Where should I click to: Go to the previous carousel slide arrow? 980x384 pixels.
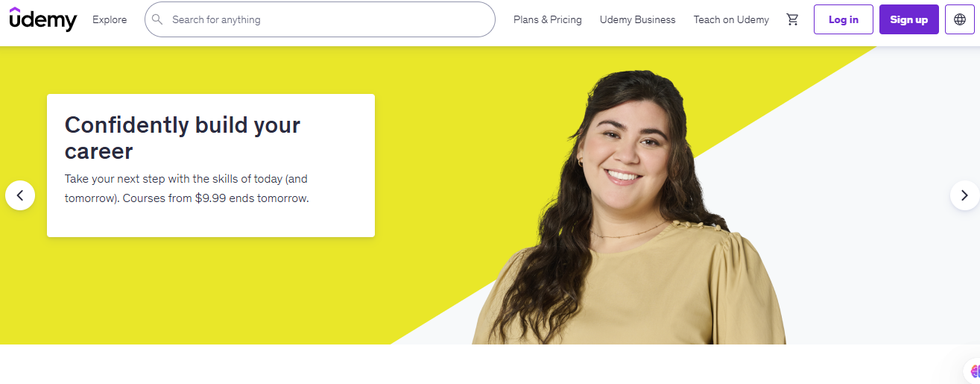[x=20, y=195]
